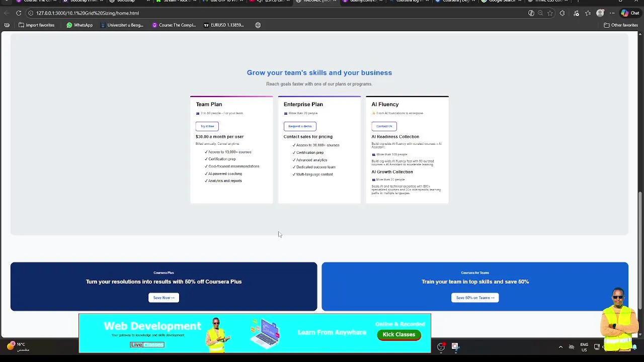Click the profile avatar icon in toolbar

point(600,13)
